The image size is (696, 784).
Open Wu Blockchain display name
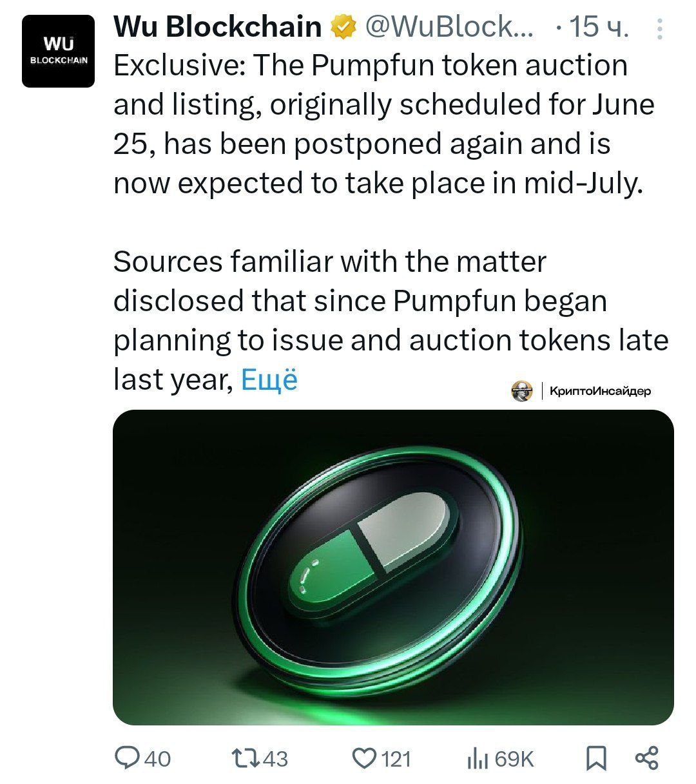pos(218,26)
